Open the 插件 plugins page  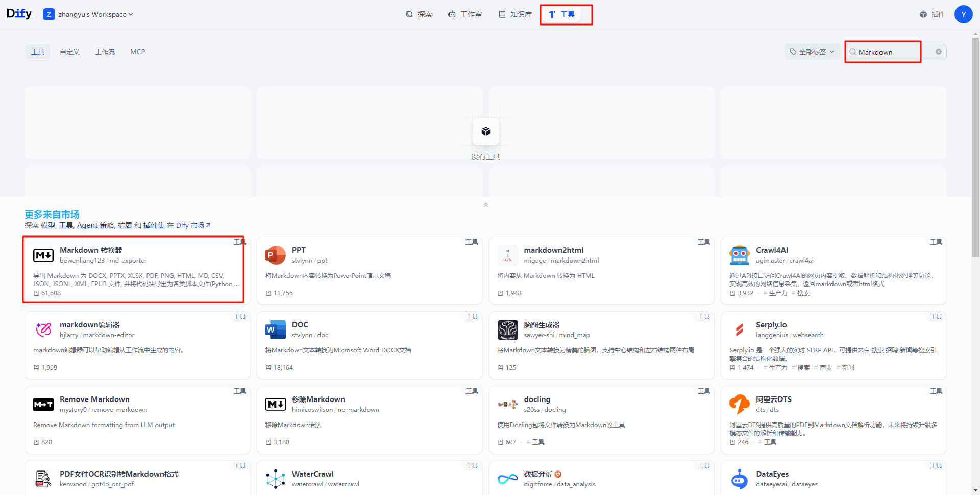(x=932, y=14)
